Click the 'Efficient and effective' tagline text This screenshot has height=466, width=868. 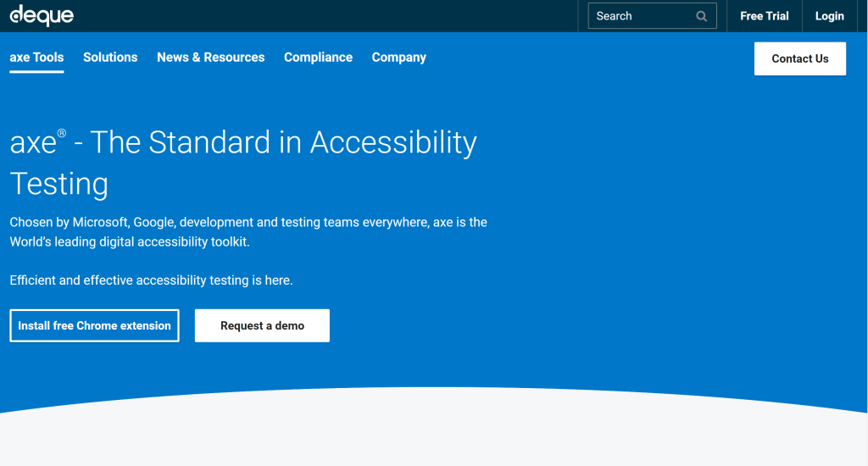point(151,280)
